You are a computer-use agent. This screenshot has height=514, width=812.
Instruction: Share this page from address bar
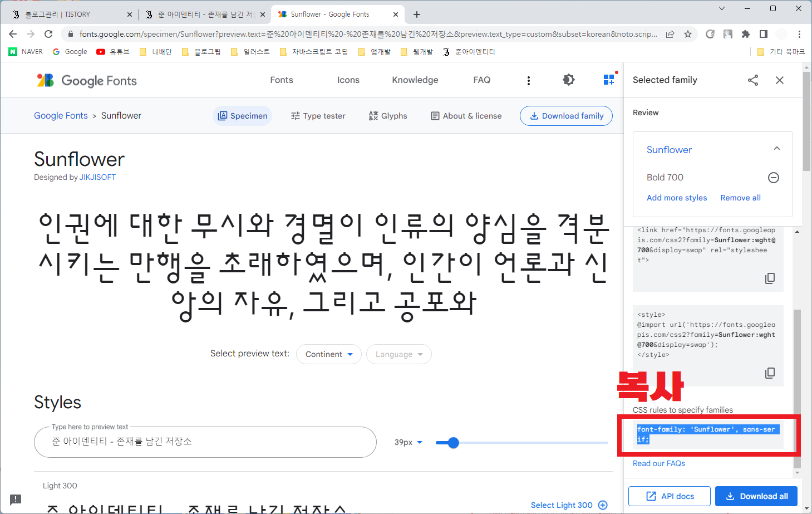click(x=670, y=34)
